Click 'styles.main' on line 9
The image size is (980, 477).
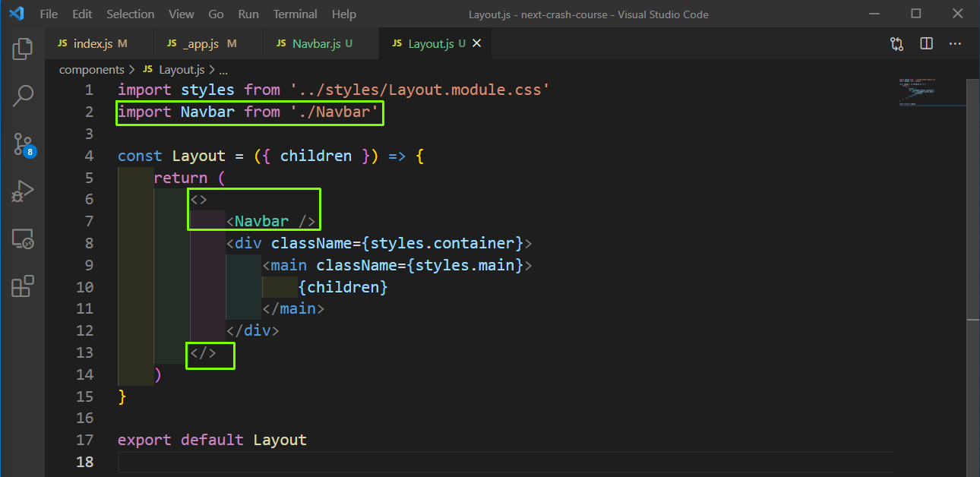pyautogui.click(x=465, y=266)
